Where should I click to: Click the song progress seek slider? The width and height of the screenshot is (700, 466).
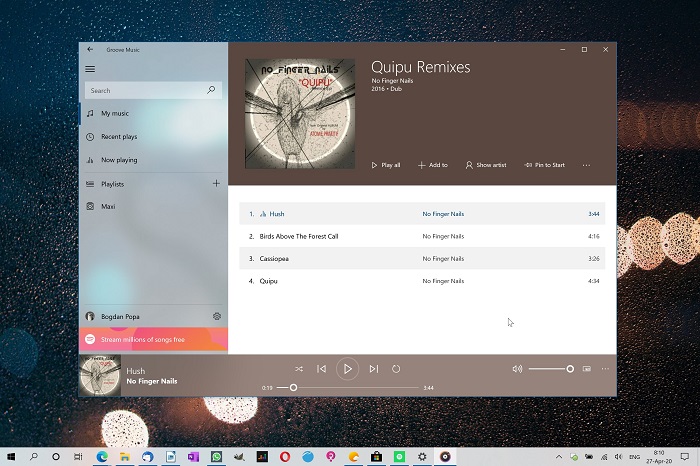348,387
